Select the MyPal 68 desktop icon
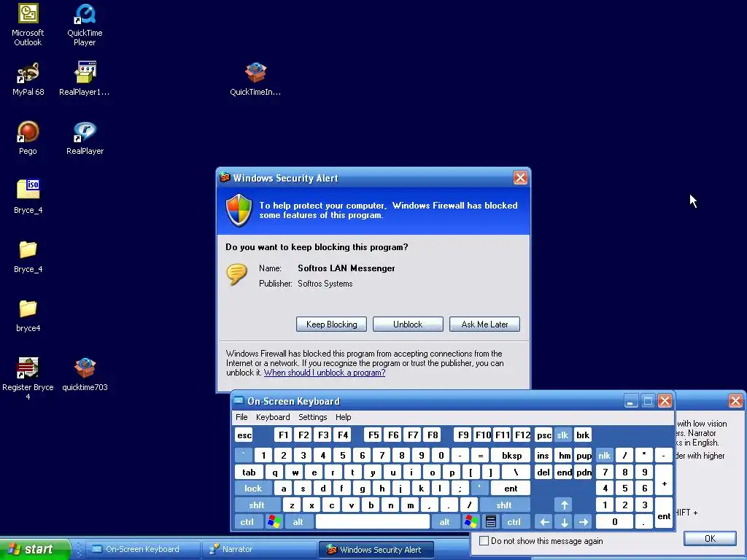 (28, 79)
